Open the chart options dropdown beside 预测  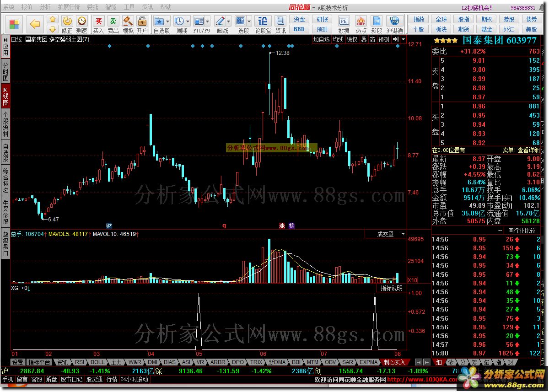click(x=403, y=40)
